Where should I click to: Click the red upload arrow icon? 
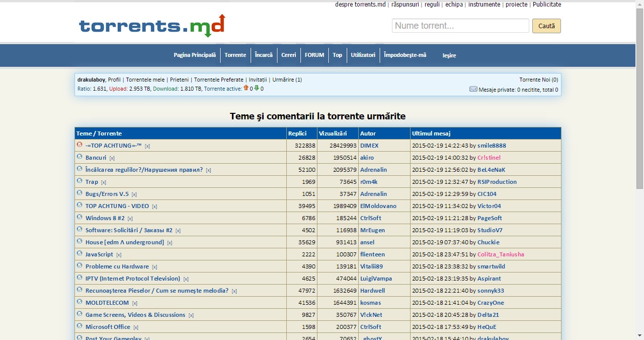click(246, 88)
